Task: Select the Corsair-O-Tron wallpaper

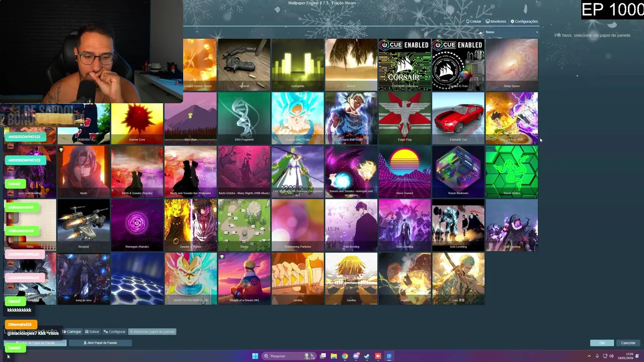Action: [x=458, y=64]
